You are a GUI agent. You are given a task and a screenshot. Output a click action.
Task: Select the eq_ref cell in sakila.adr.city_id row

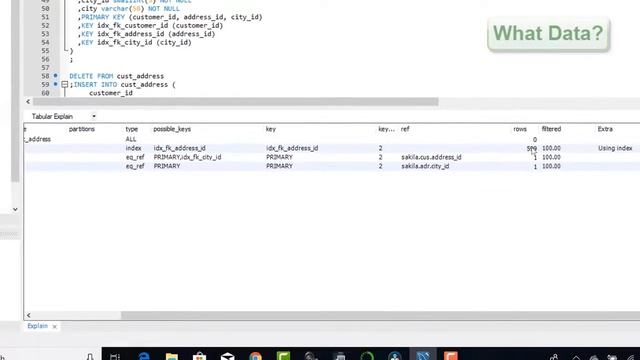[135, 166]
